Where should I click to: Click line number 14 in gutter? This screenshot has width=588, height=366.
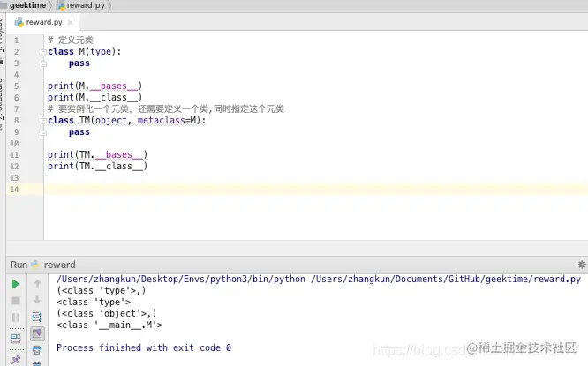pos(14,190)
